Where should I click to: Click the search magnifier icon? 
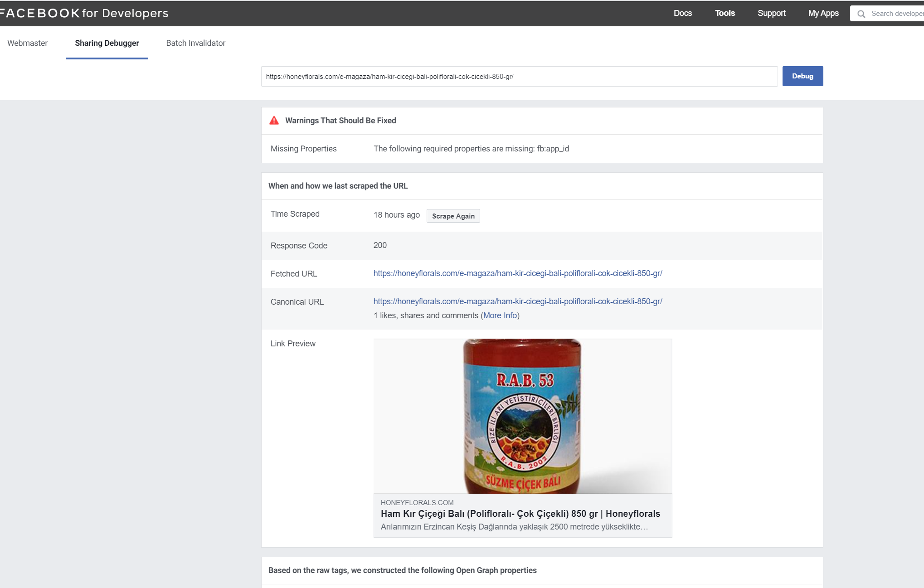pos(861,14)
